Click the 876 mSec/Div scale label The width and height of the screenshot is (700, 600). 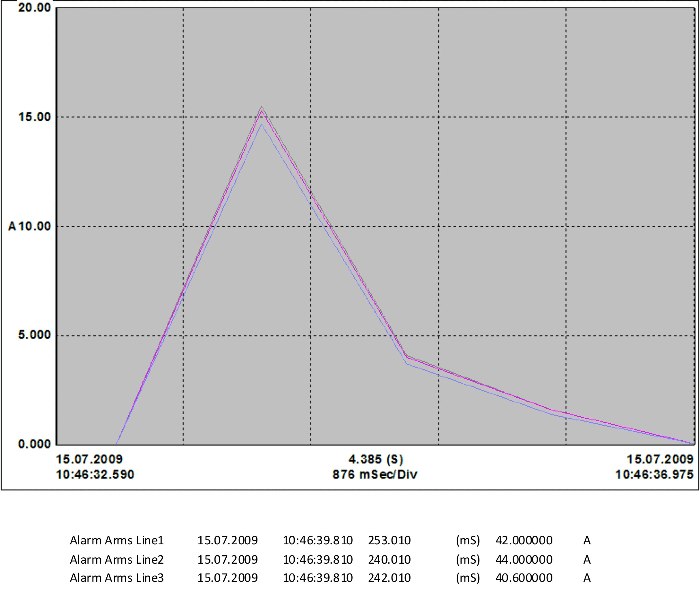tap(375, 475)
